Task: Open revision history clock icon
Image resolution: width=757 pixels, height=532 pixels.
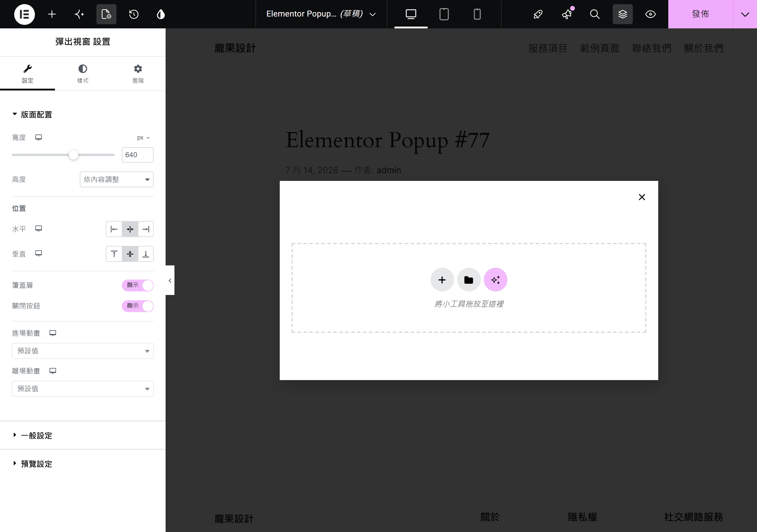Action: pos(134,14)
